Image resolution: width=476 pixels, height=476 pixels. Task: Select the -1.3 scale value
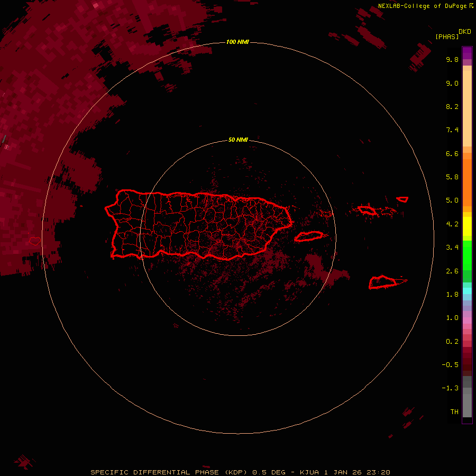coord(450,388)
